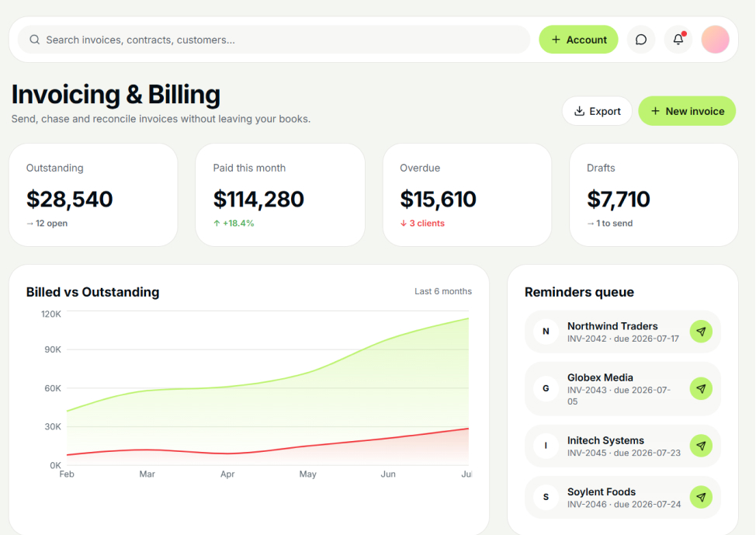Select 'Soylent Foods' reminder name
The width and height of the screenshot is (756, 535).
pos(602,492)
